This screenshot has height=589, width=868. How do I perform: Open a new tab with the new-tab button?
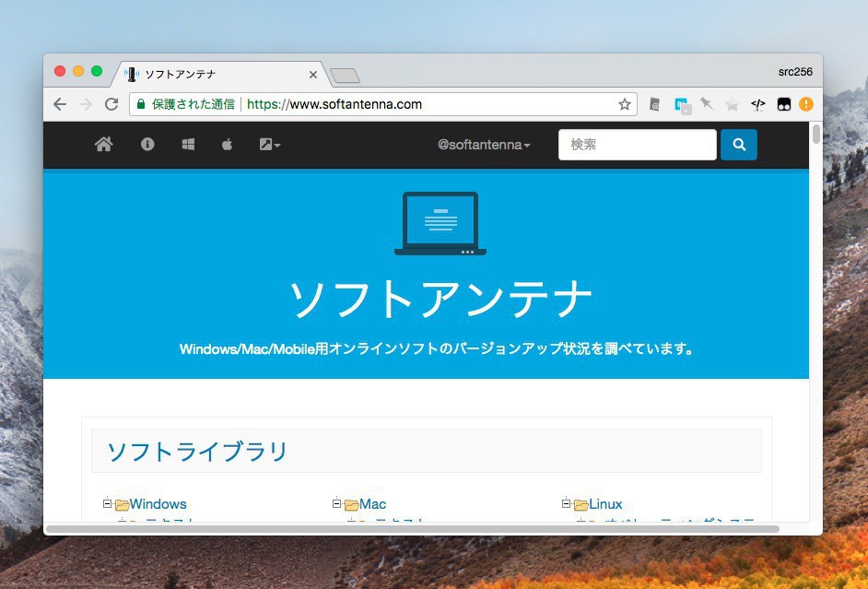click(345, 76)
